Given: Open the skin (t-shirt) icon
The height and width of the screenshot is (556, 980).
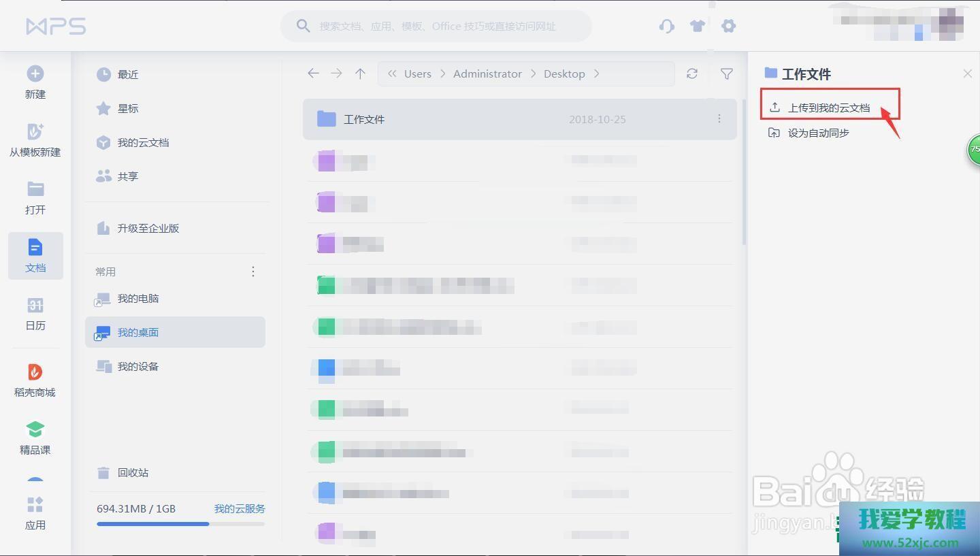Looking at the screenshot, I should [x=698, y=26].
